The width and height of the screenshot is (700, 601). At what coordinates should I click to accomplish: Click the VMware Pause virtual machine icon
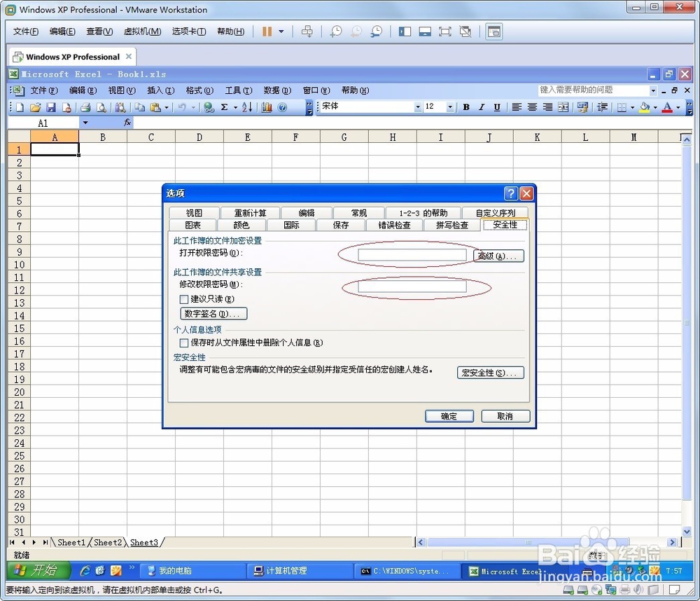[267, 32]
